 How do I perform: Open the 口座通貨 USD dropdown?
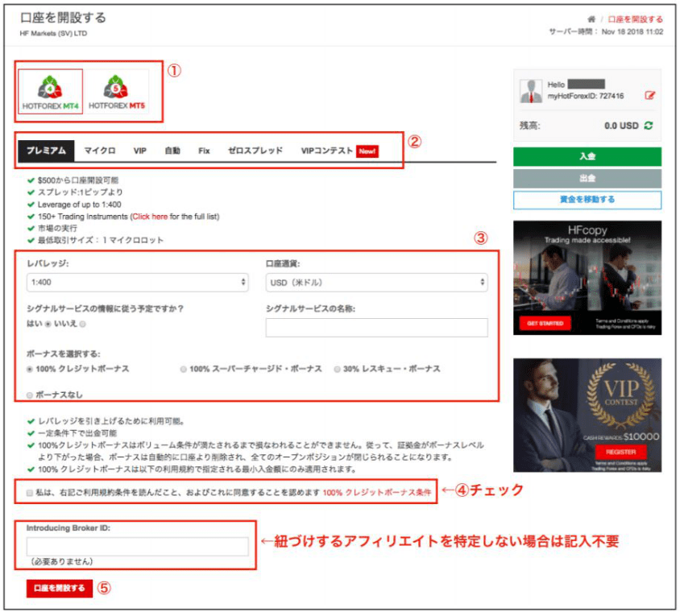tap(376, 283)
